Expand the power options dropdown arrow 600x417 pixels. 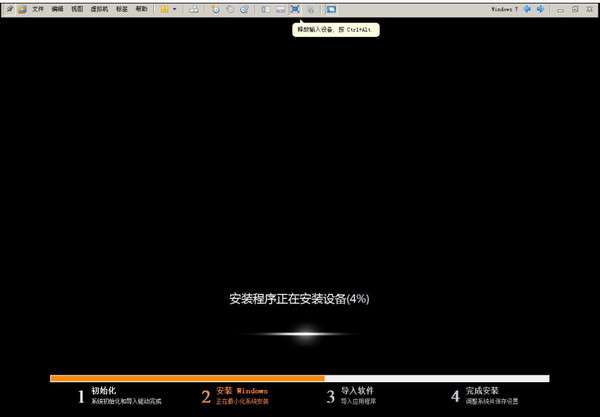174,9
